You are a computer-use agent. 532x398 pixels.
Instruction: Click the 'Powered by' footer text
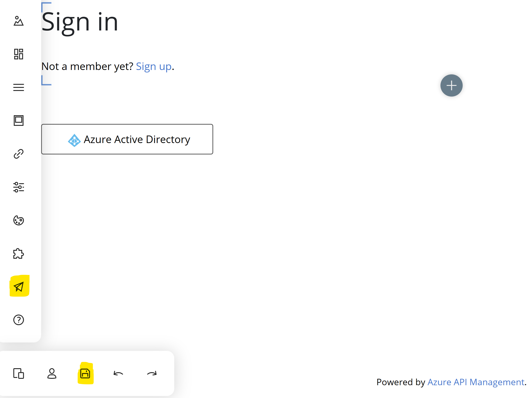[x=401, y=382]
